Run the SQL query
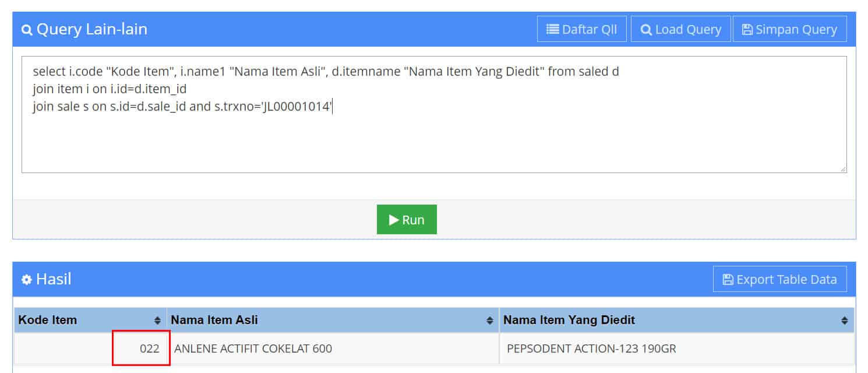 click(x=407, y=219)
